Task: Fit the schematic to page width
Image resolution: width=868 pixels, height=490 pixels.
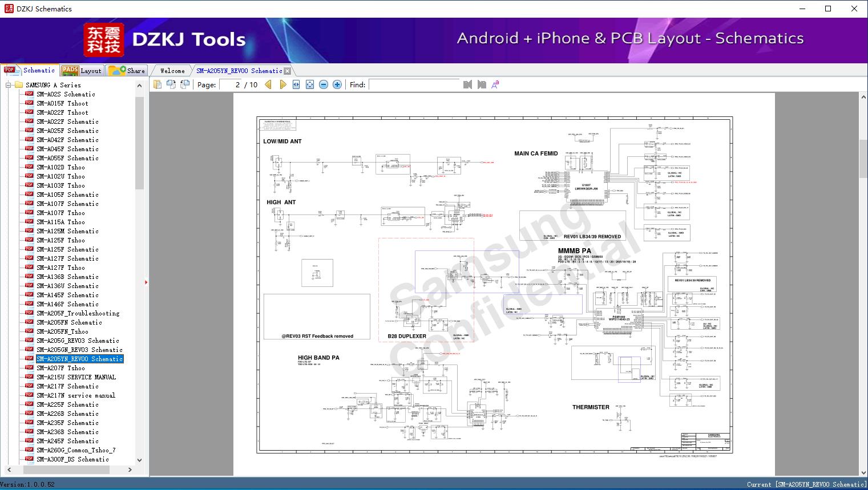Action: point(296,84)
